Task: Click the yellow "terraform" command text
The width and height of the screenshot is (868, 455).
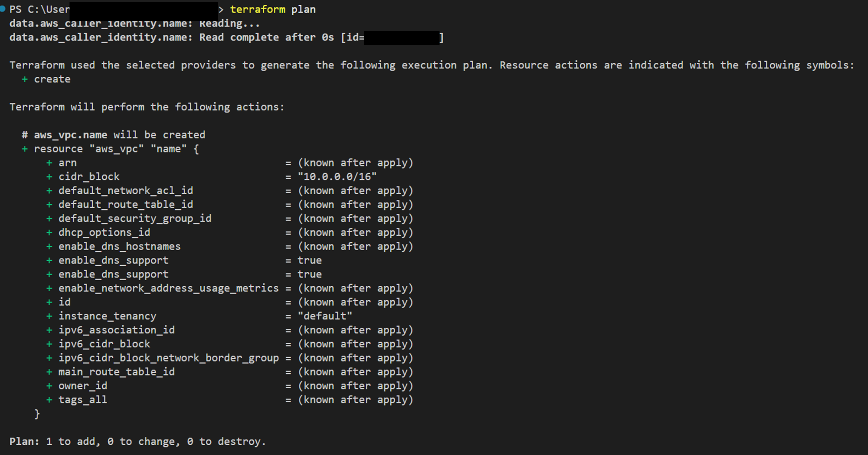Action: point(257,9)
